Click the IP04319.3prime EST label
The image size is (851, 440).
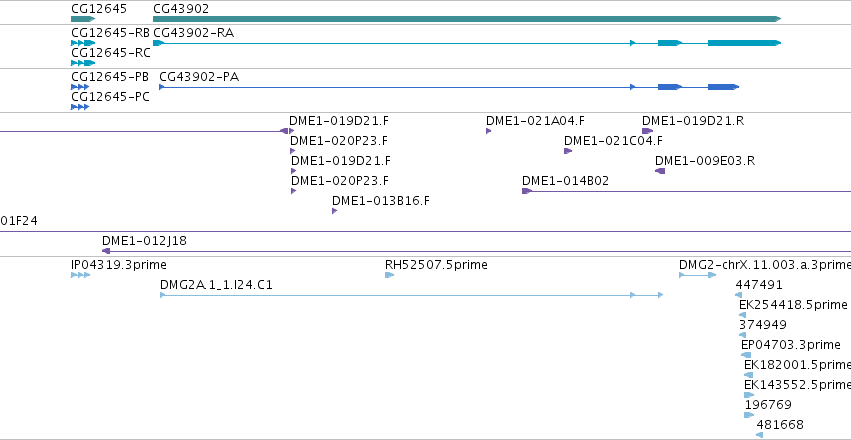click(119, 265)
